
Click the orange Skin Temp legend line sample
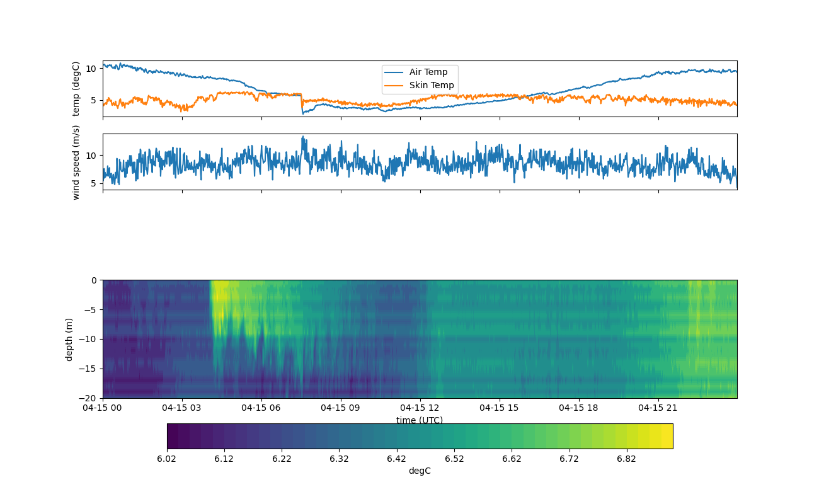(x=395, y=86)
